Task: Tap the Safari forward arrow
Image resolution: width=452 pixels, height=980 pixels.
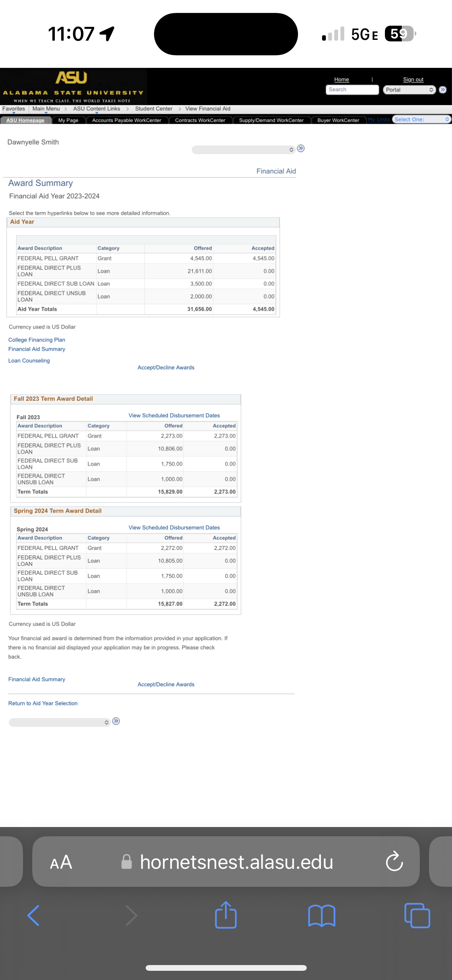Action: [131, 915]
